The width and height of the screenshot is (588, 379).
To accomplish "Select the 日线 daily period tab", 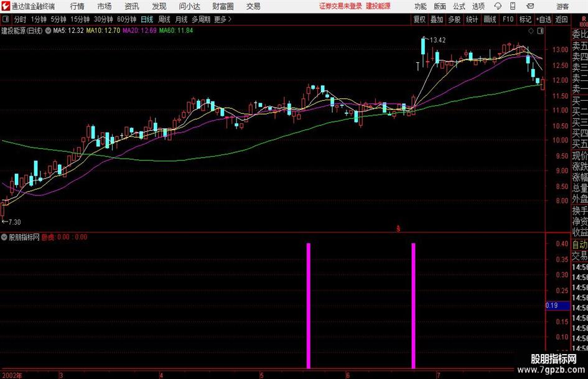I will click(147, 19).
